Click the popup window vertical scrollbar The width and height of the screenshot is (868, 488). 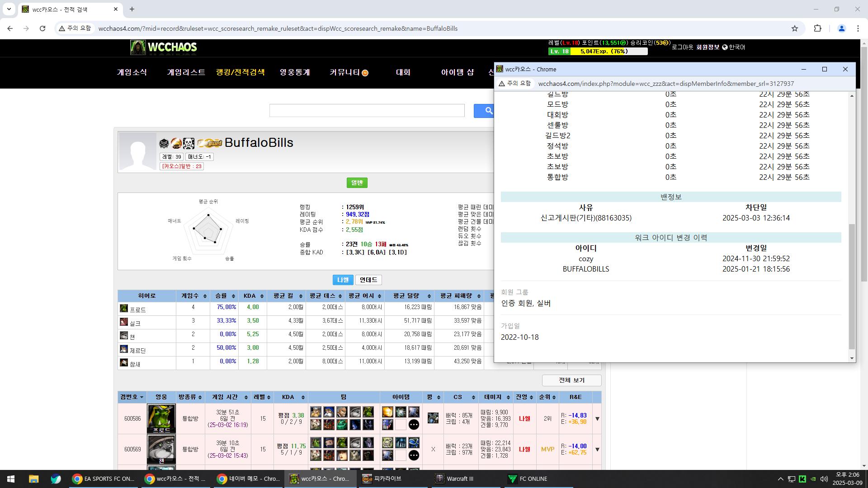[x=852, y=287]
